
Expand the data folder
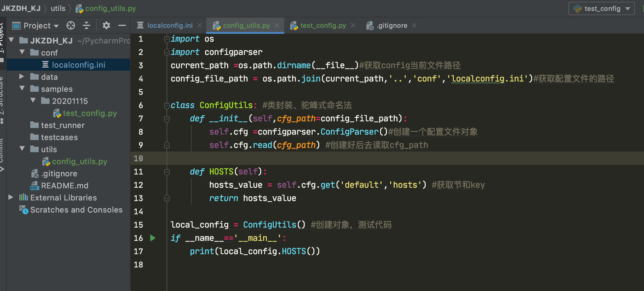pos(22,77)
